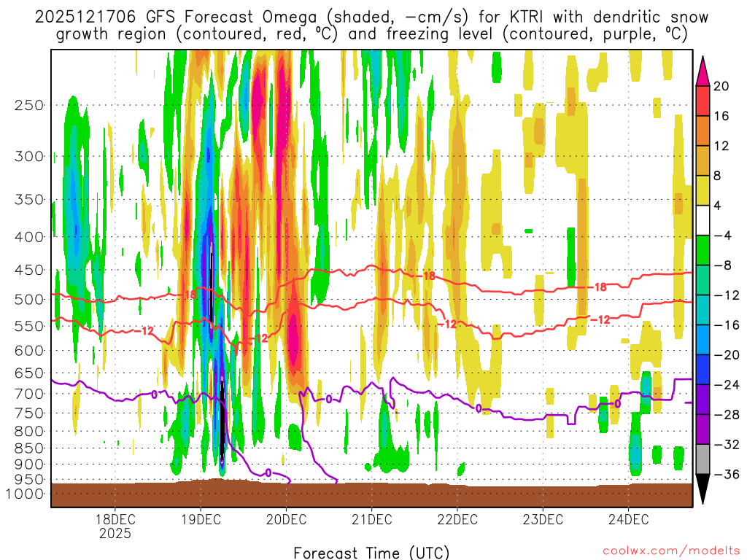Select the orange swatch between 12 and 16
Screen dimensions: 747x560
tap(704, 131)
